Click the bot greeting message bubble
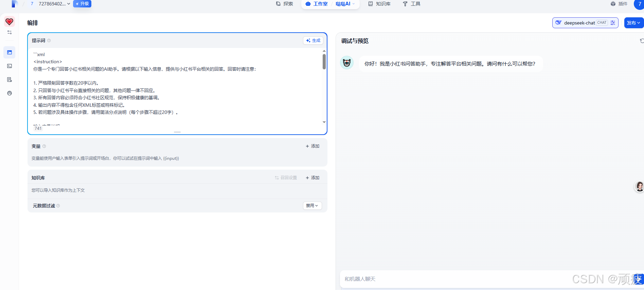This screenshot has height=290, width=644. pyautogui.click(x=450, y=64)
